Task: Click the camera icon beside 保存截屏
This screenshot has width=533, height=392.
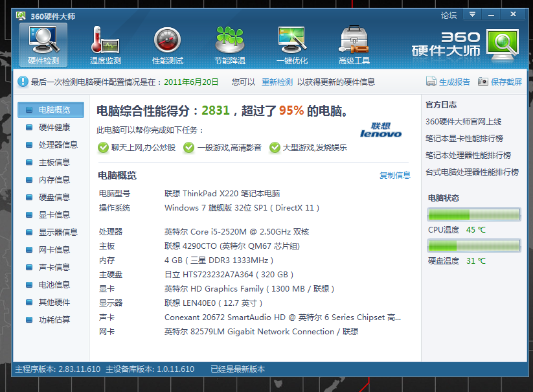Action: click(x=483, y=82)
